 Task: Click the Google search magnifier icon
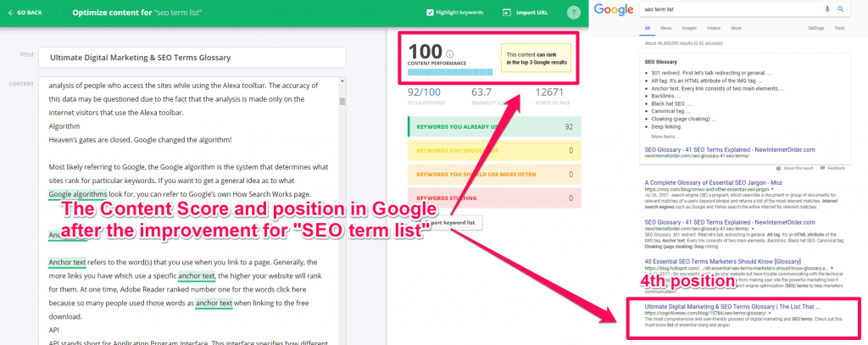[x=840, y=9]
